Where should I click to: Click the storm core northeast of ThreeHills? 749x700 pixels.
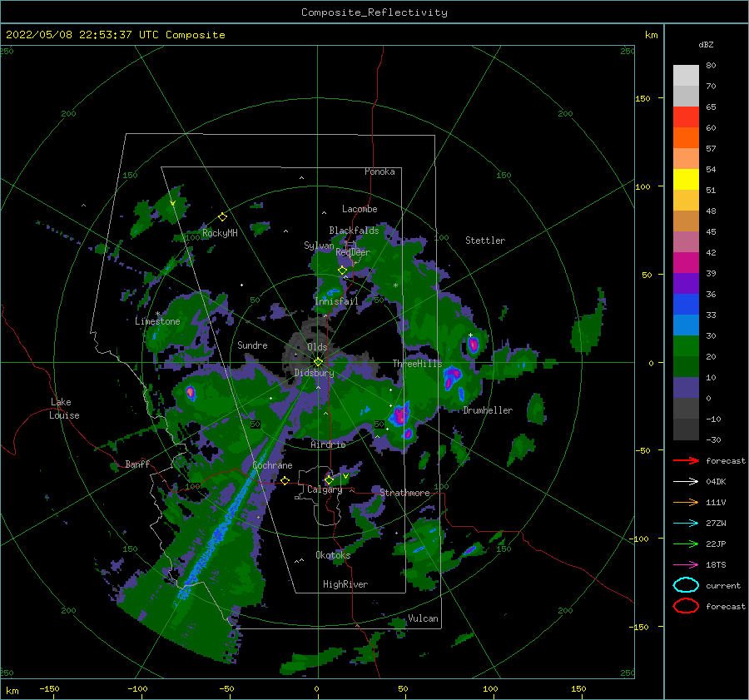(473, 344)
